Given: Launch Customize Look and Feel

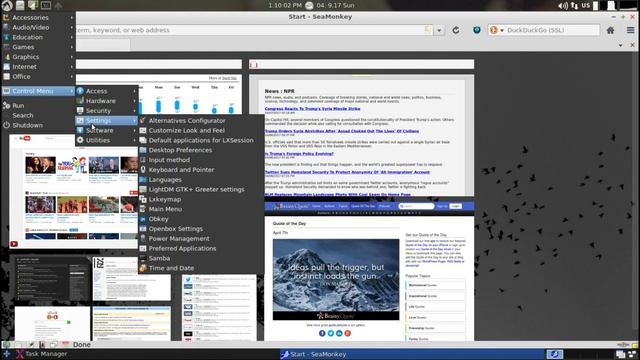Looking at the screenshot, I should pos(201,130).
